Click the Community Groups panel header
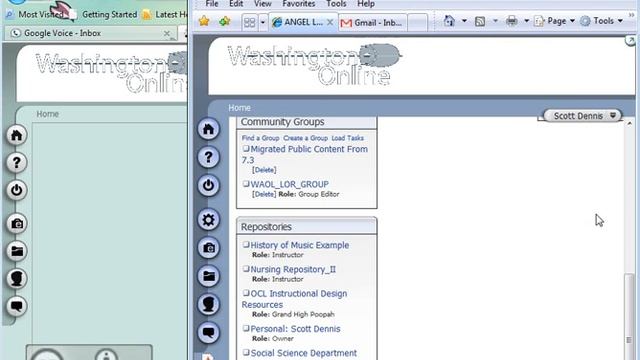Screen dimensions: 640x360 [307, 122]
